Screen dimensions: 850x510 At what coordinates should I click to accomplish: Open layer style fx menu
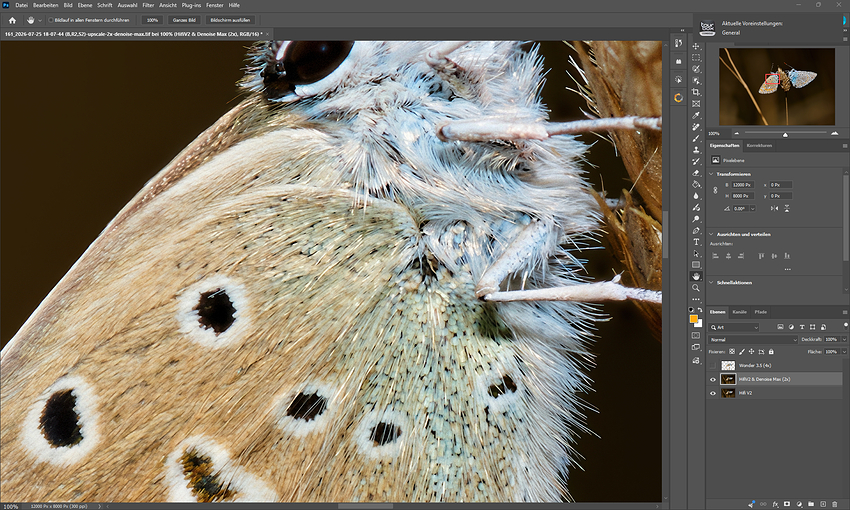(x=776, y=504)
